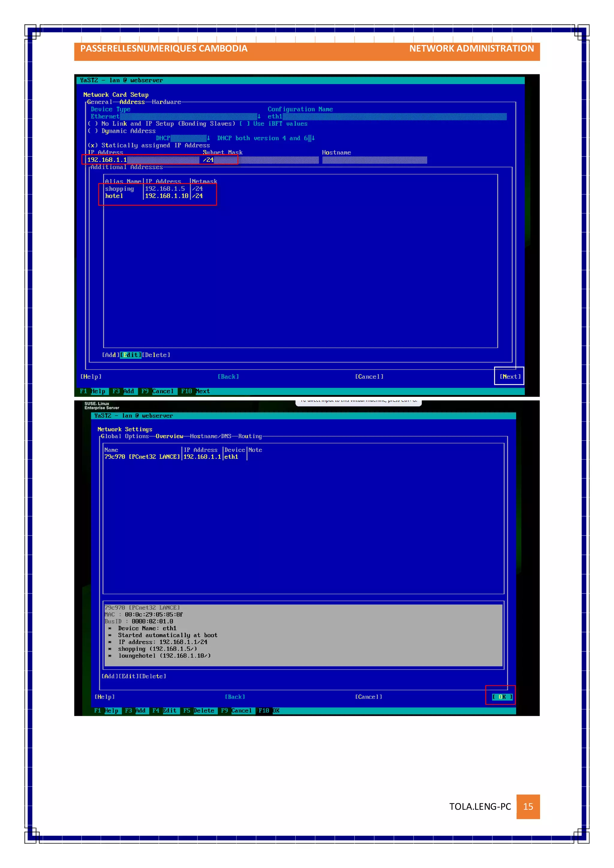This screenshot has width=614, height=868.
Task: Switch to the Hardware tab in Network Card Setup
Action: (166, 102)
